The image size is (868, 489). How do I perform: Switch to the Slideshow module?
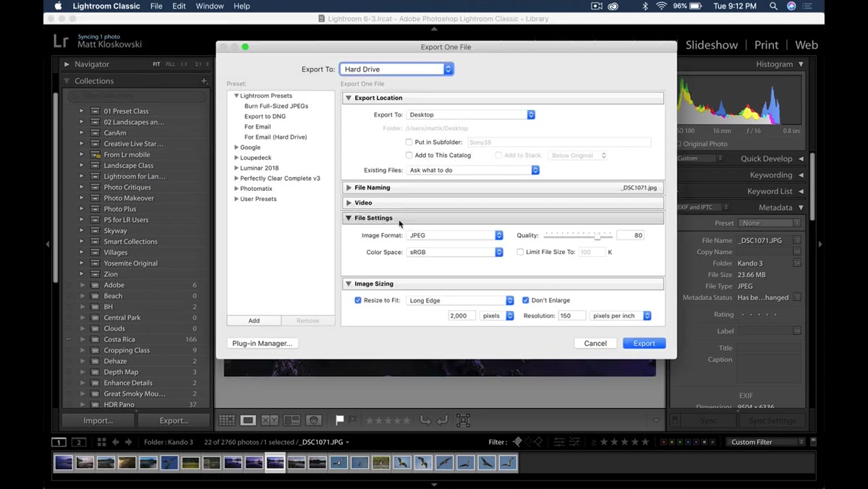coord(712,45)
